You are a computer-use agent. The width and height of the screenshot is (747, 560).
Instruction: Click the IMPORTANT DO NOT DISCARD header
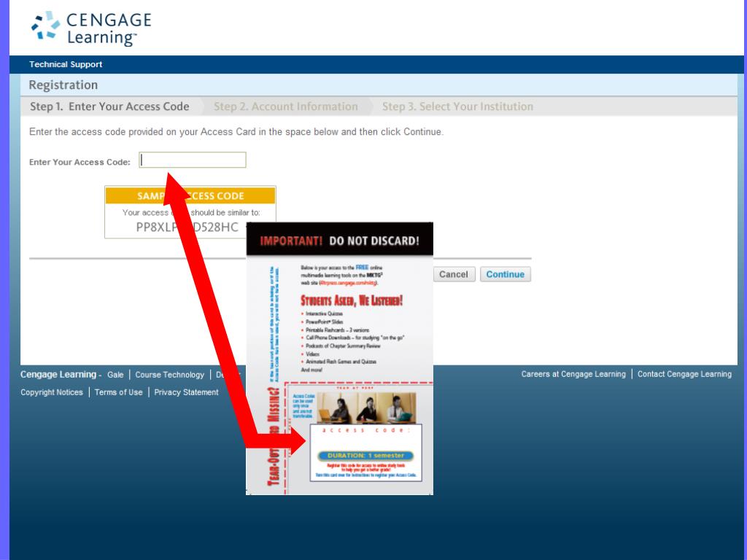340,240
